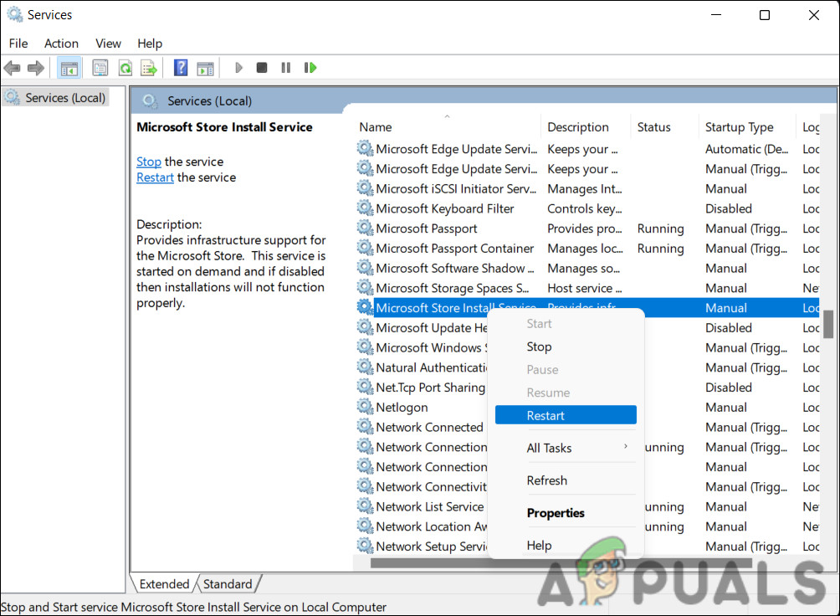The width and height of the screenshot is (840, 616).
Task: Click the Properties toolbar icon
Action: [100, 68]
